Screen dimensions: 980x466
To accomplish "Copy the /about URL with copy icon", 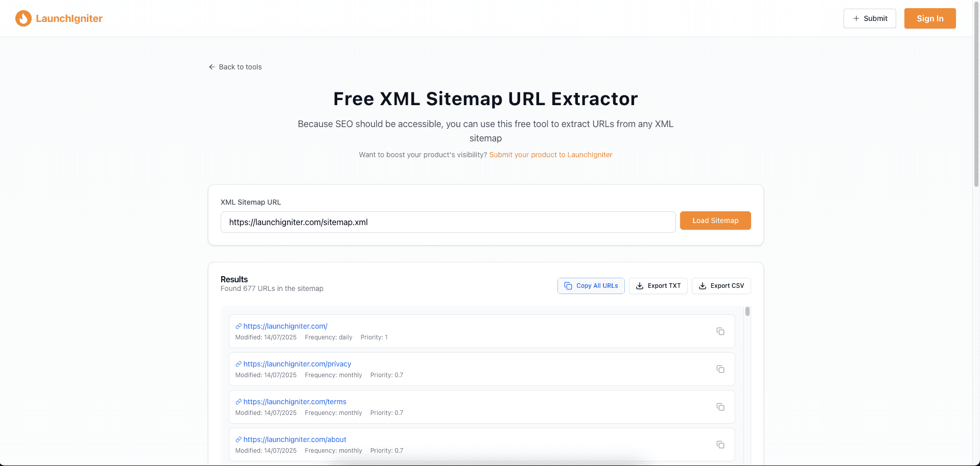I will tap(720, 445).
